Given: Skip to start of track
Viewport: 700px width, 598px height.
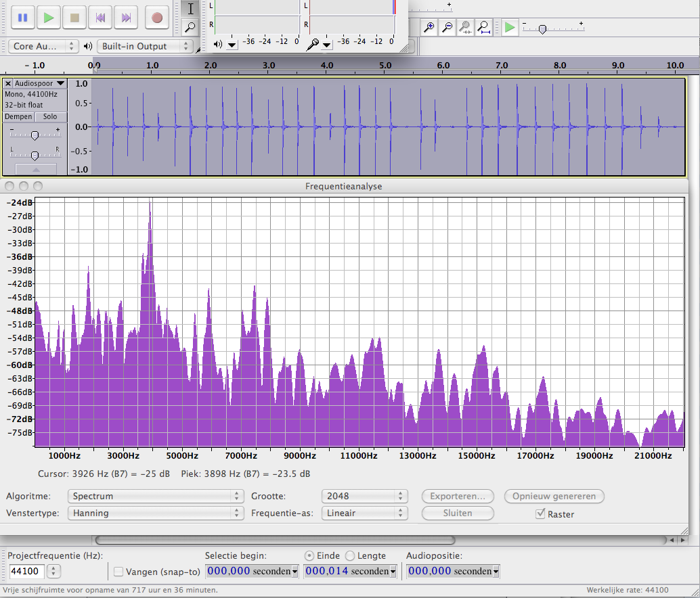Looking at the screenshot, I should click(x=100, y=18).
